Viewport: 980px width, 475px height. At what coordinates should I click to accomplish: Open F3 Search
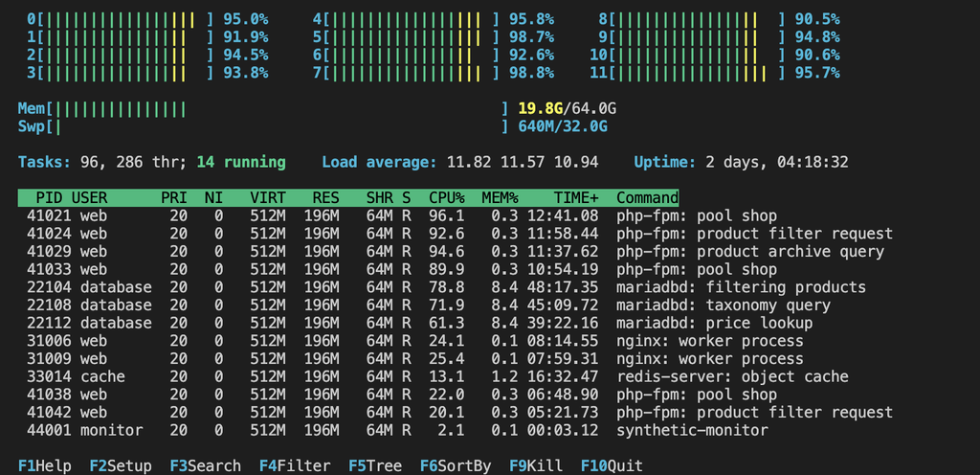(x=205, y=466)
